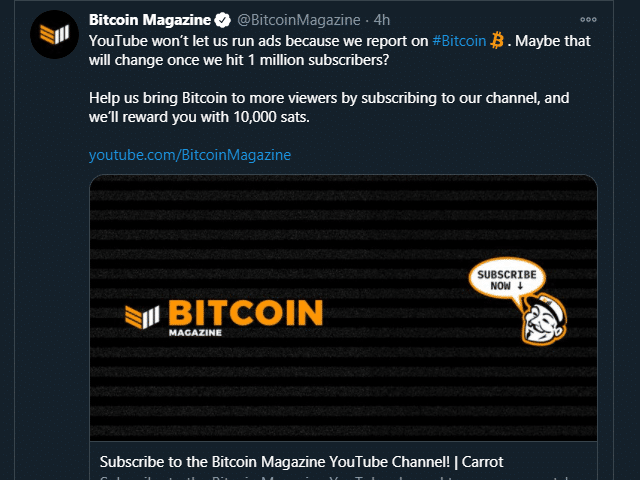Open the Bitcoin Magazine display name
Image resolution: width=640 pixels, height=480 pixels.
click(150, 20)
